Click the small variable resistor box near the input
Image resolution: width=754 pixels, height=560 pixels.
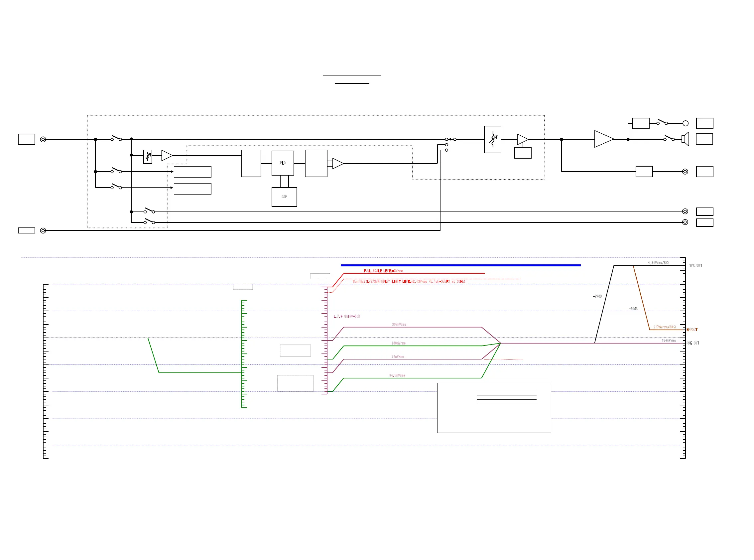pos(148,157)
